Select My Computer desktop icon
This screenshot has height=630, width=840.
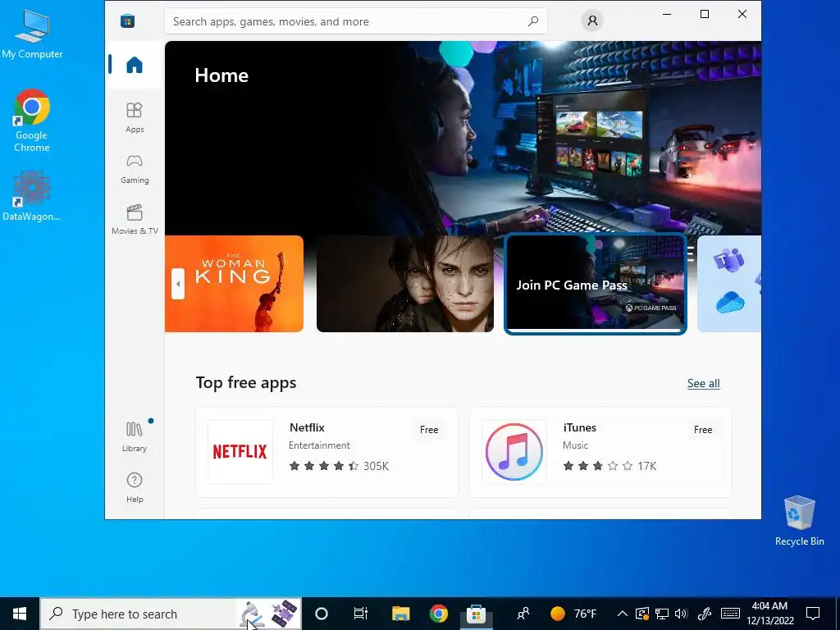pyautogui.click(x=32, y=33)
